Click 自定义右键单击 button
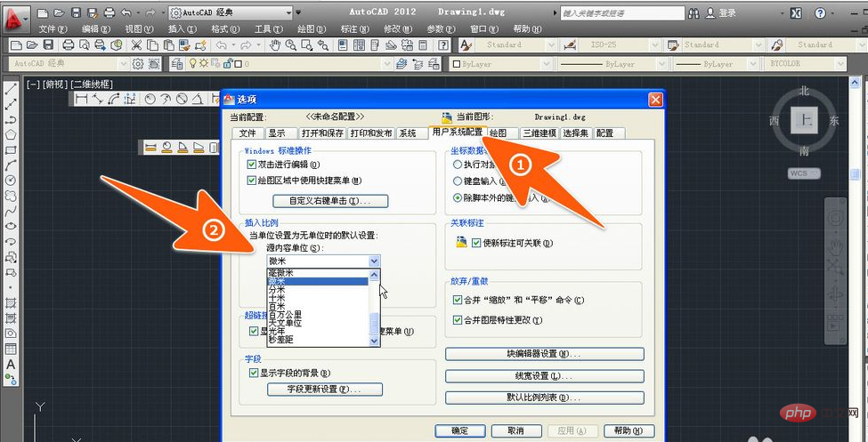 point(330,200)
